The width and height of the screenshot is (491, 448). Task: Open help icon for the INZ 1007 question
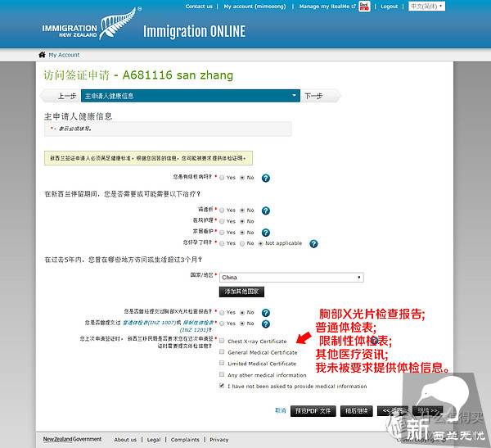pyautogui.click(x=265, y=324)
